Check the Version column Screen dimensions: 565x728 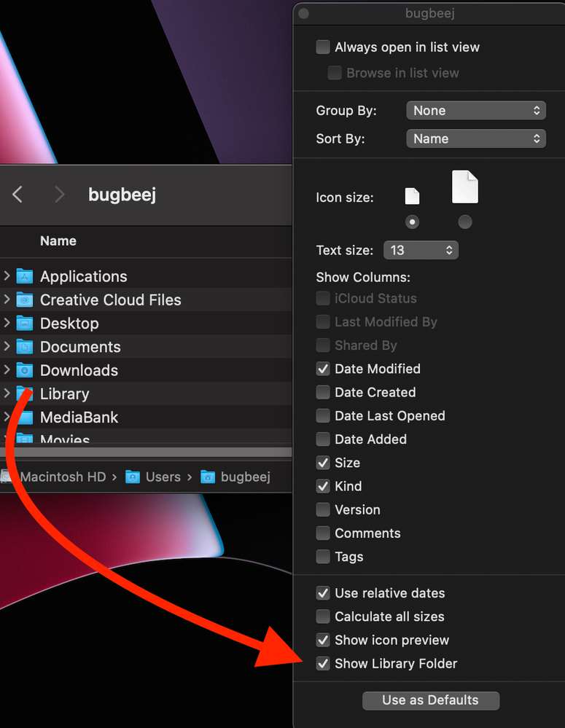(x=323, y=509)
